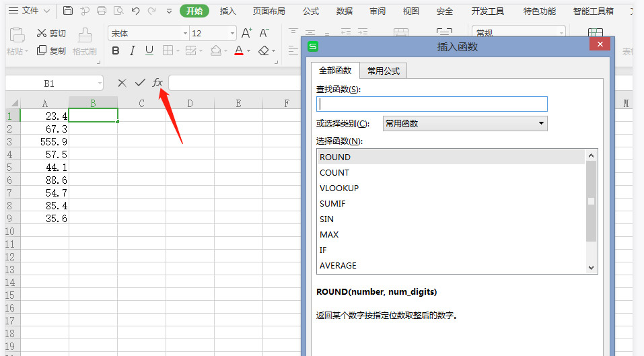Click the increase font size icon
The height and width of the screenshot is (356, 644).
[247, 33]
